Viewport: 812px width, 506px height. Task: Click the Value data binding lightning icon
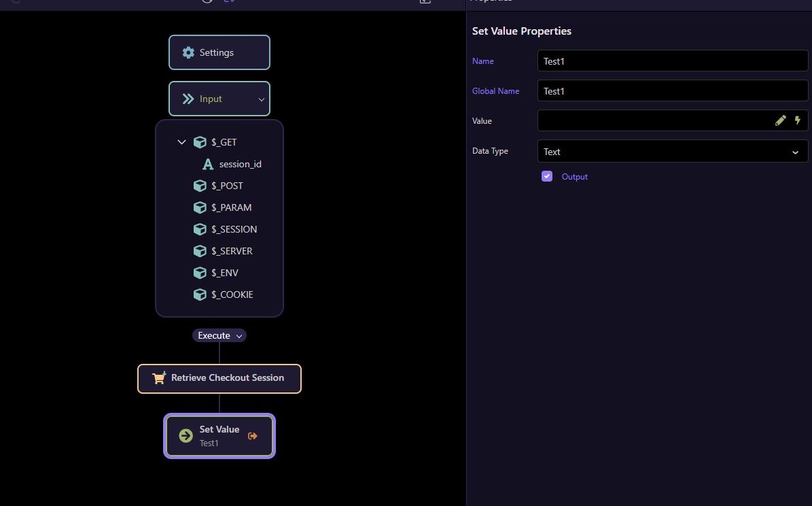tap(798, 120)
